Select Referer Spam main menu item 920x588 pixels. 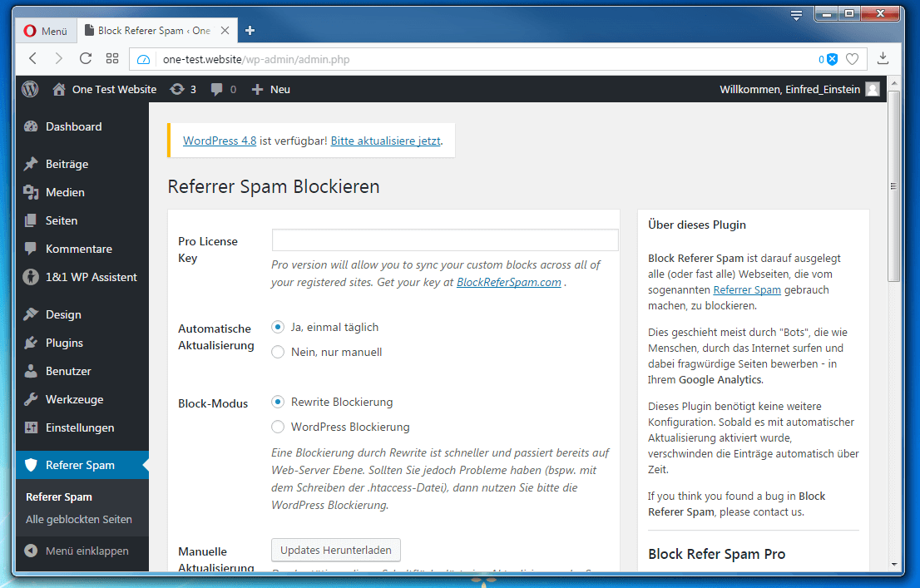[82, 465]
